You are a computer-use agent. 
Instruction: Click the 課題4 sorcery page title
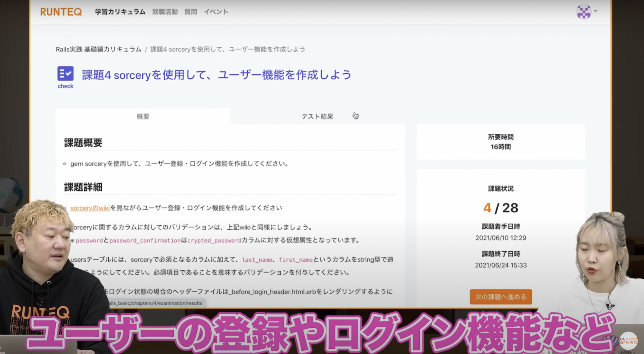tap(216, 75)
